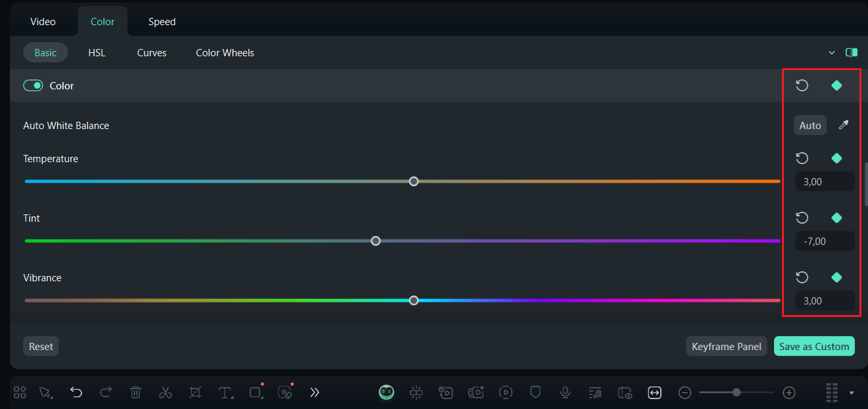
Task: Apply Auto white balance
Action: pos(810,125)
